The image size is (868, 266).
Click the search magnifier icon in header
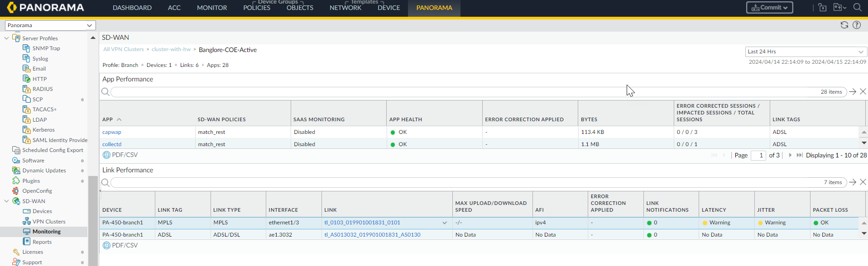coord(857,7)
